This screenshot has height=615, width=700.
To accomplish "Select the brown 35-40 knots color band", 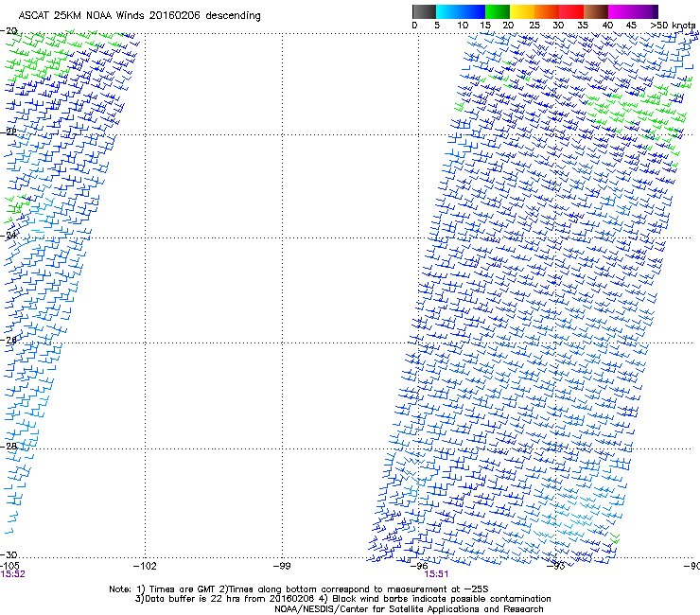I will pyautogui.click(x=596, y=11).
